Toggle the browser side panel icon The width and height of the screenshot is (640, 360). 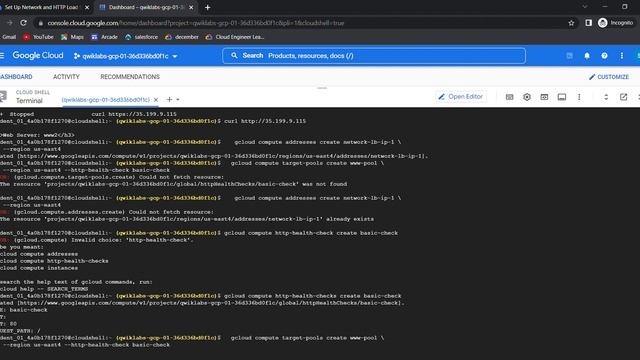[588, 23]
